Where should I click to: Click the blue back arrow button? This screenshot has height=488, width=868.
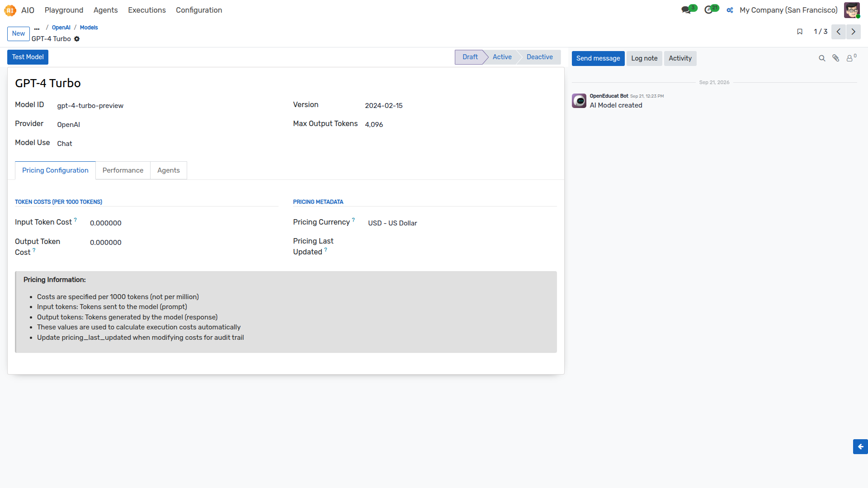tap(860, 446)
